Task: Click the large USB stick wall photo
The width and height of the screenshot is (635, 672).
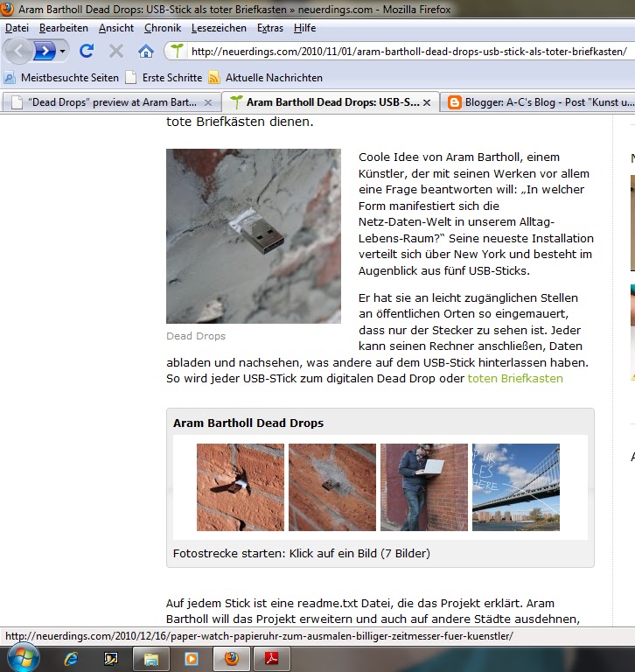Action: pos(254,236)
